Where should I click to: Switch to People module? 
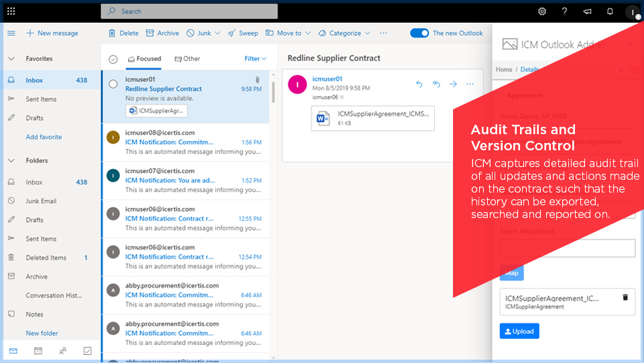pos(62,351)
